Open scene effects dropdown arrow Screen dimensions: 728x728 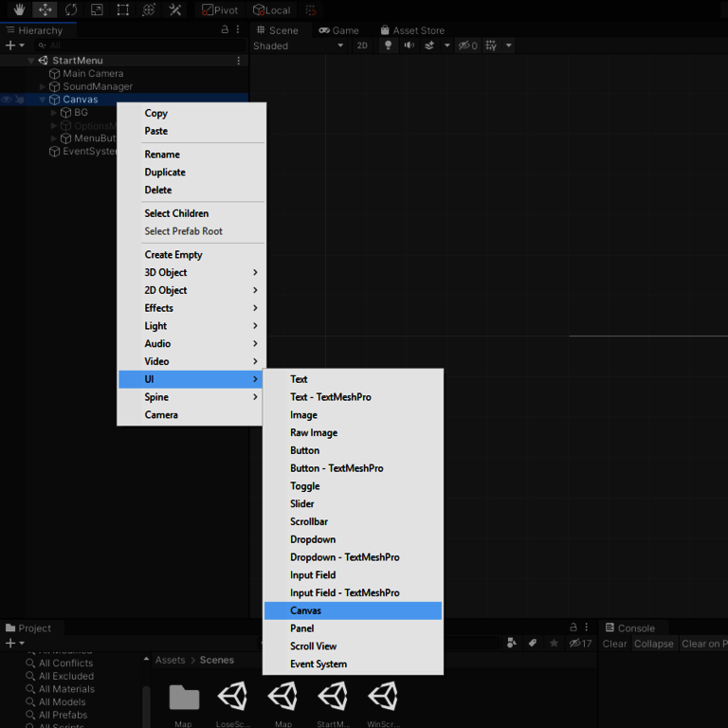coord(447,45)
